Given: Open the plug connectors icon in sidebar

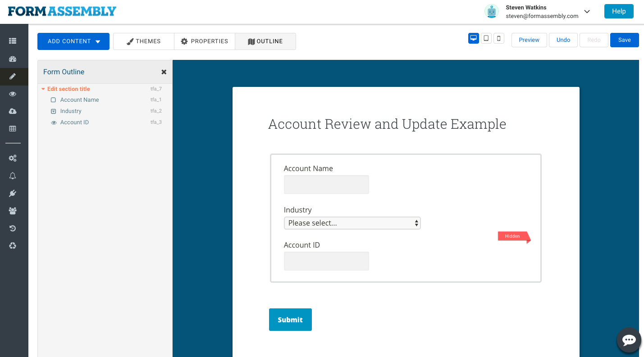Looking at the screenshot, I should pyautogui.click(x=13, y=193).
